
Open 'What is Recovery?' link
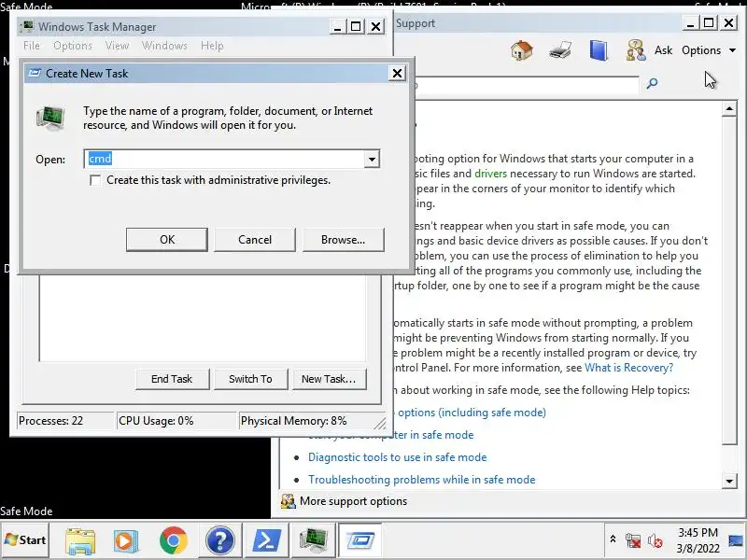click(628, 368)
